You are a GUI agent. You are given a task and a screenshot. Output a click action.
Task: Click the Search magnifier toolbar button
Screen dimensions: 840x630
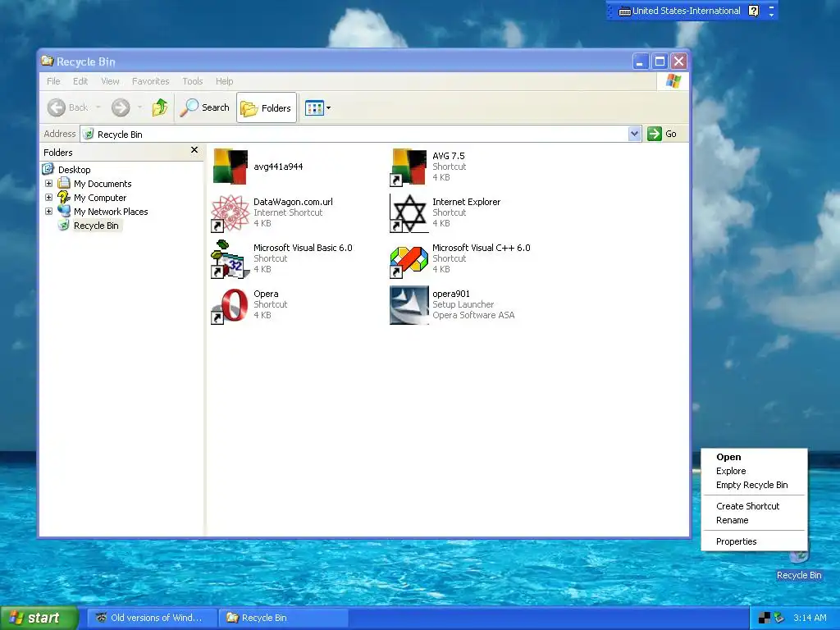204,107
